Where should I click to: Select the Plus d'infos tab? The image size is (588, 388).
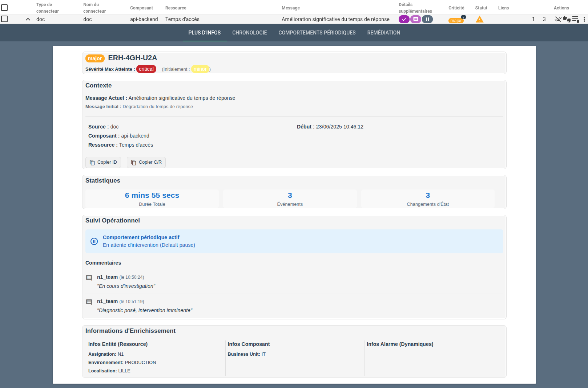point(205,33)
